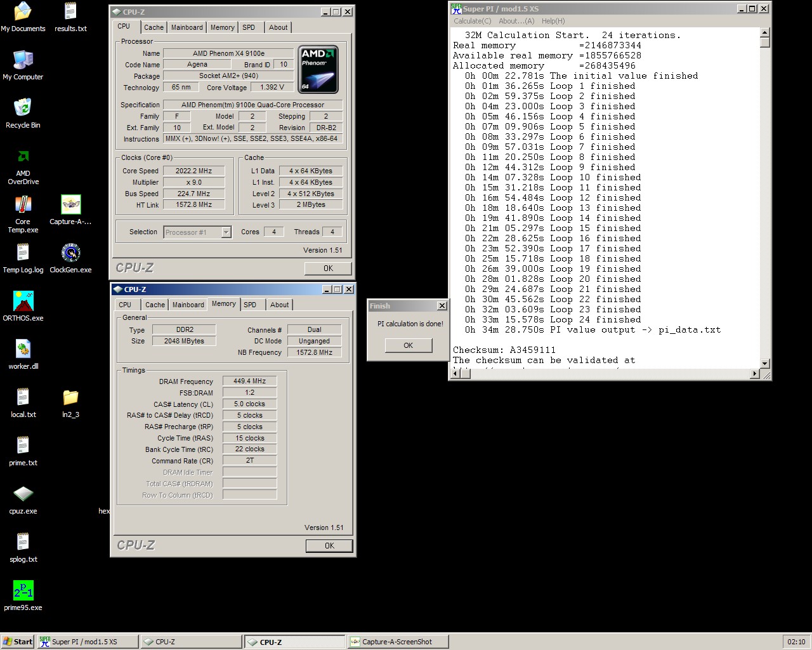The image size is (812, 650).
Task: Open My Documents desktop icon
Action: point(23,17)
